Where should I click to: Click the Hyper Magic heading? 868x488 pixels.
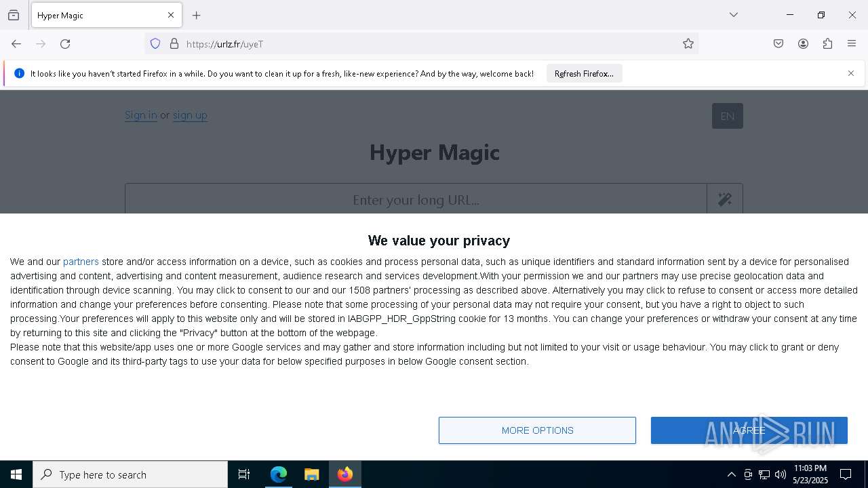[x=435, y=153]
